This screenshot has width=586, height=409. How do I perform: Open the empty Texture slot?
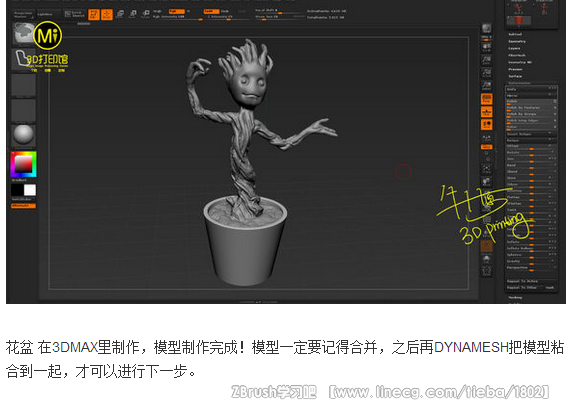(x=24, y=111)
